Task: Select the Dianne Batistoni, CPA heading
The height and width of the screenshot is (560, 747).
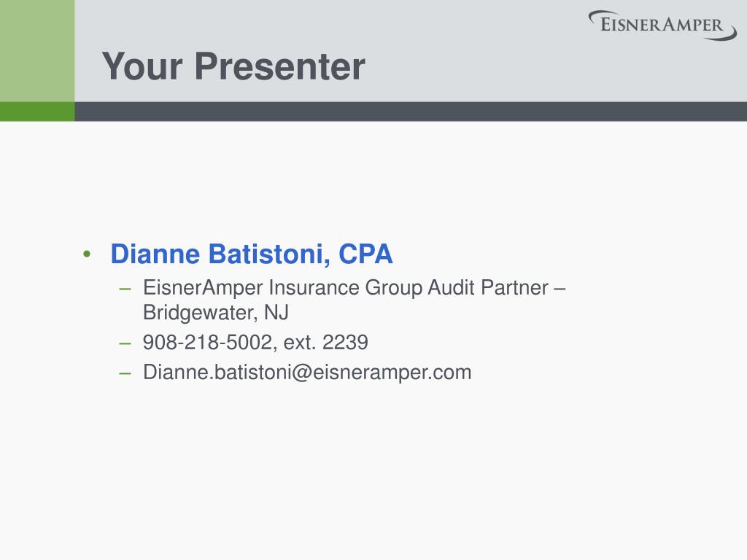Action: (x=252, y=254)
